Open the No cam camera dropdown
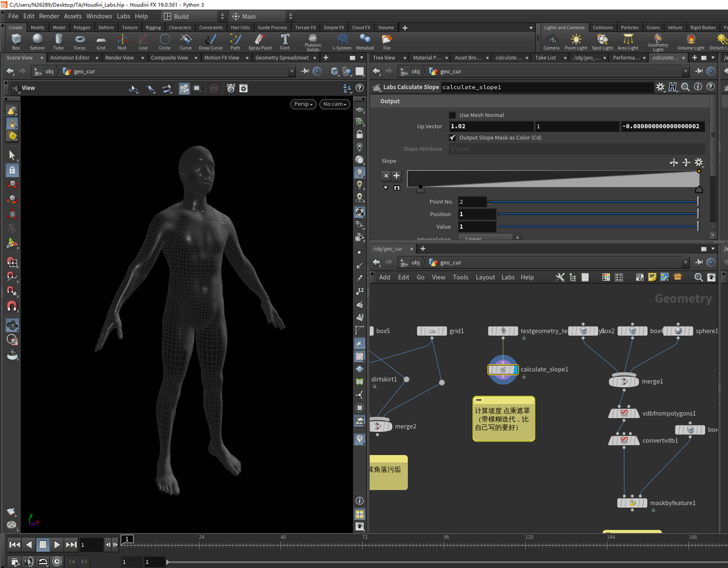Viewport: 728px width, 568px height. tap(334, 104)
